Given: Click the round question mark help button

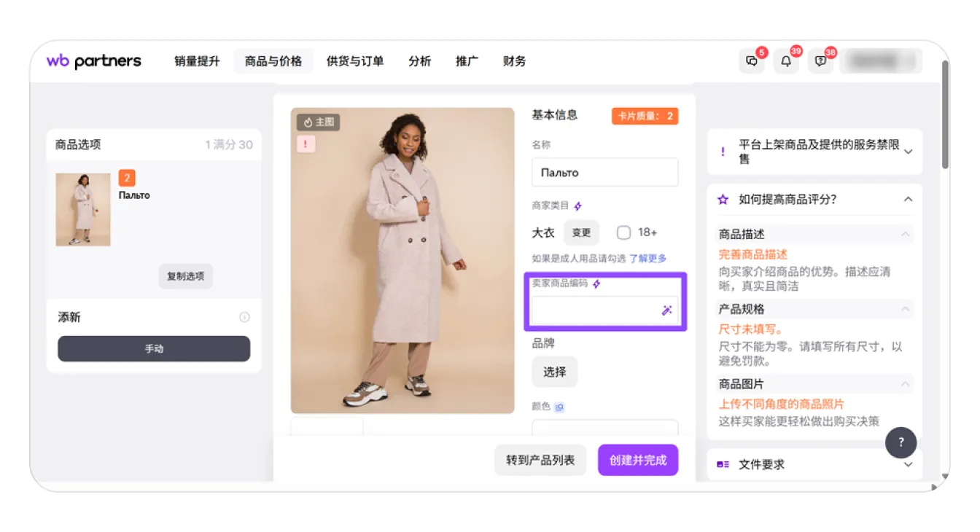Looking at the screenshot, I should [901, 442].
